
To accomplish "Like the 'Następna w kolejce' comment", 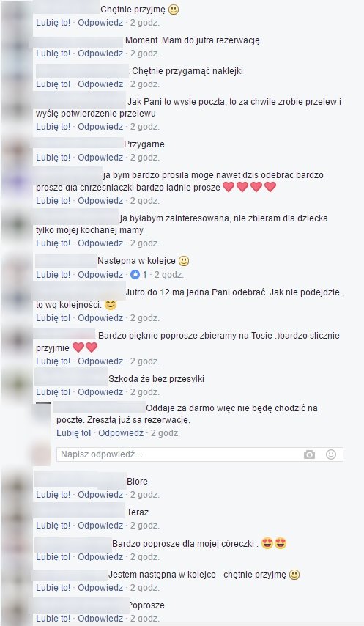I will 53,275.
